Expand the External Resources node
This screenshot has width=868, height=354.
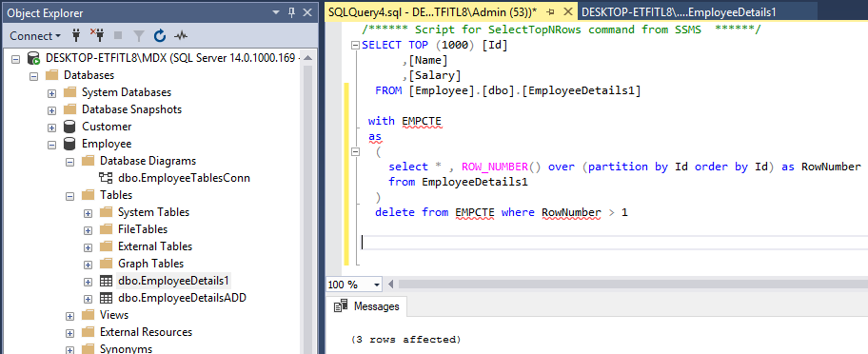click(69, 333)
